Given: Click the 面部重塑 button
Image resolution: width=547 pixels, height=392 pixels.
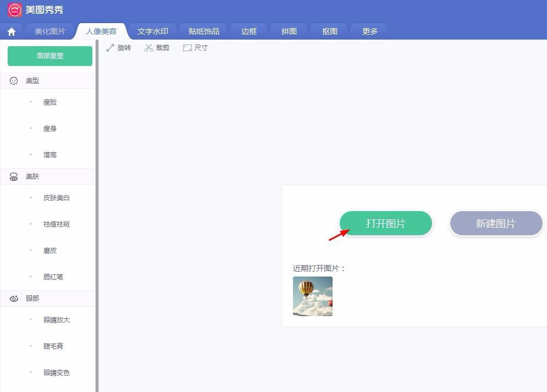Looking at the screenshot, I should click(x=50, y=56).
